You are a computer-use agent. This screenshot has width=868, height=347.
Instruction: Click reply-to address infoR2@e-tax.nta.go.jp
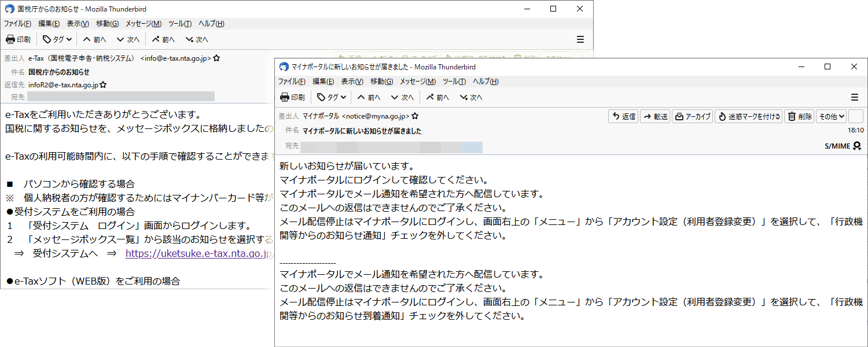pos(63,85)
